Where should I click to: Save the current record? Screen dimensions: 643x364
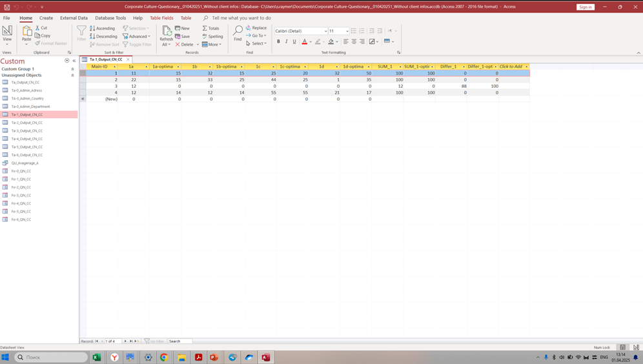click(x=183, y=37)
